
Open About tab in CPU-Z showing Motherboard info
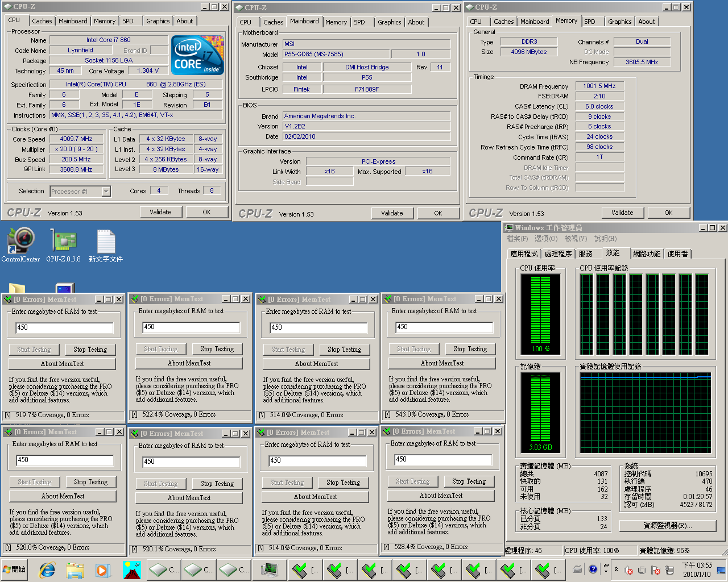[416, 22]
